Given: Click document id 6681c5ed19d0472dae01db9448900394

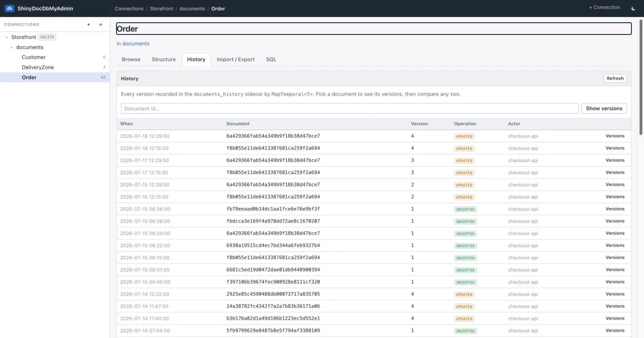Looking at the screenshot, I should [273, 270].
